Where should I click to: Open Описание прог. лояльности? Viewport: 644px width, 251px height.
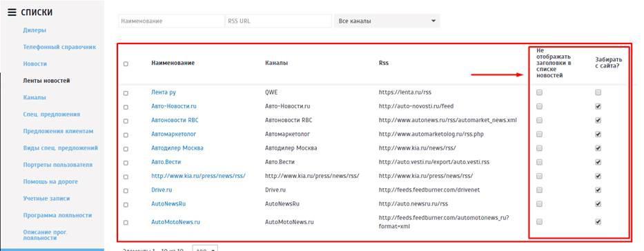tap(45, 234)
